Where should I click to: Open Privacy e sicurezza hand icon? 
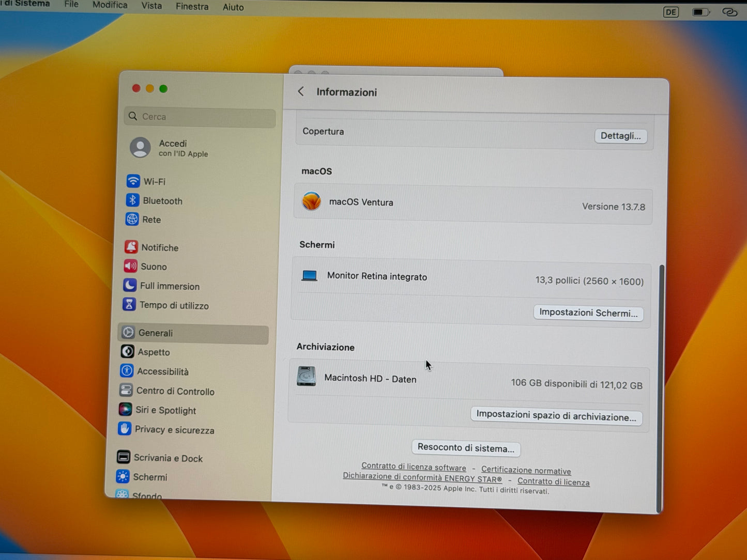pyautogui.click(x=125, y=428)
